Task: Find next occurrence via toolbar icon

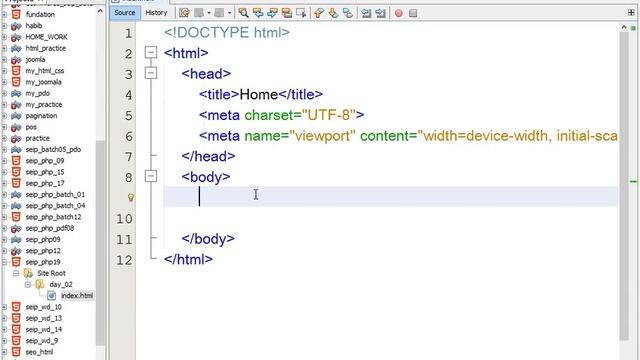Action: click(272, 13)
